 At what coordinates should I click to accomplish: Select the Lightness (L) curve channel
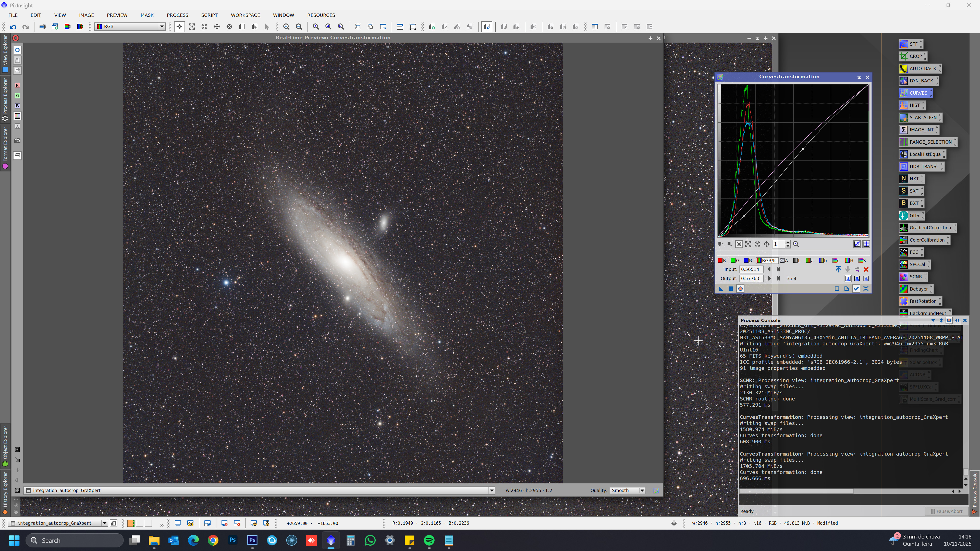click(797, 261)
